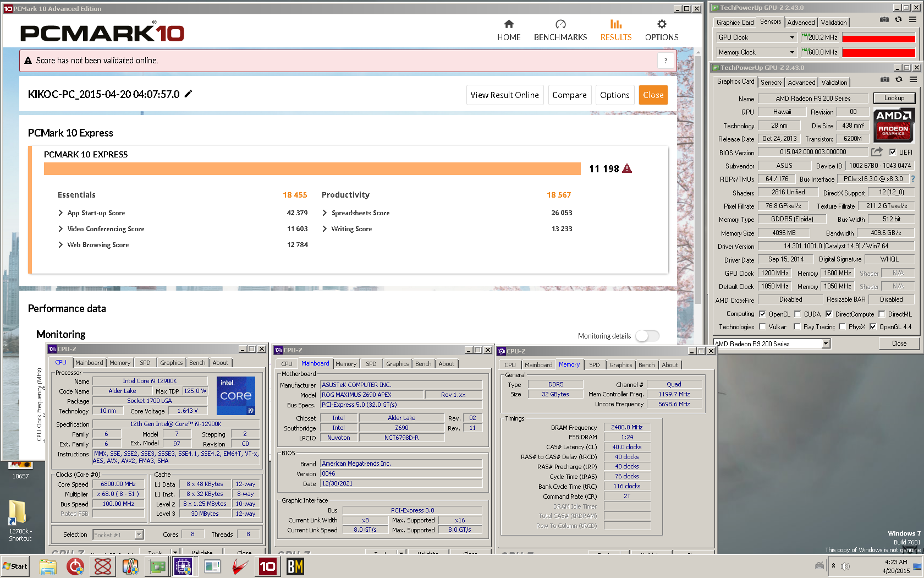The image size is (924, 578).
Task: Click the red power icon in taskbar
Action: coord(75,566)
